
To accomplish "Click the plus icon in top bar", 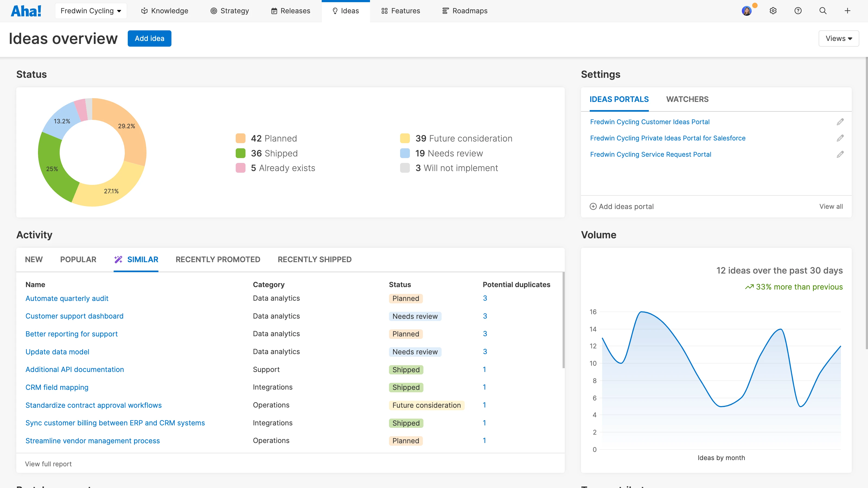I will pyautogui.click(x=847, y=11).
